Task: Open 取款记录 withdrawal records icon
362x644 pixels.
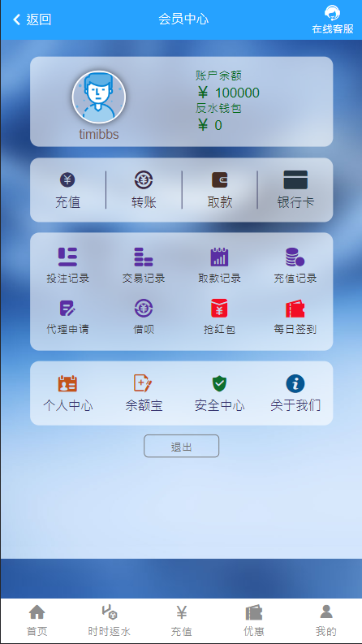Action: [220, 257]
